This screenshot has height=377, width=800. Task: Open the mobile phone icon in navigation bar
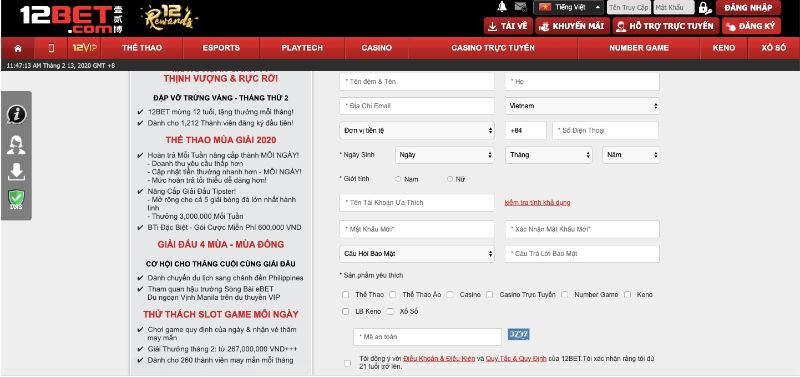pyautogui.click(x=51, y=48)
